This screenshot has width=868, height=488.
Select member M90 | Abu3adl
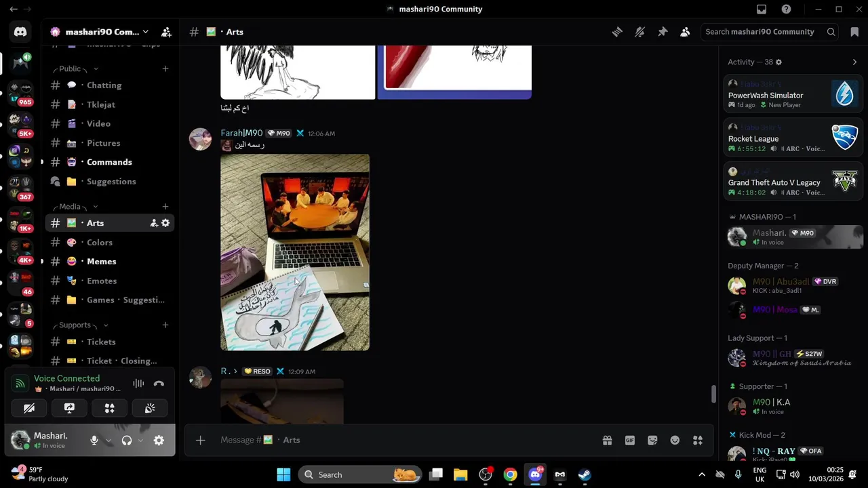[793, 285]
